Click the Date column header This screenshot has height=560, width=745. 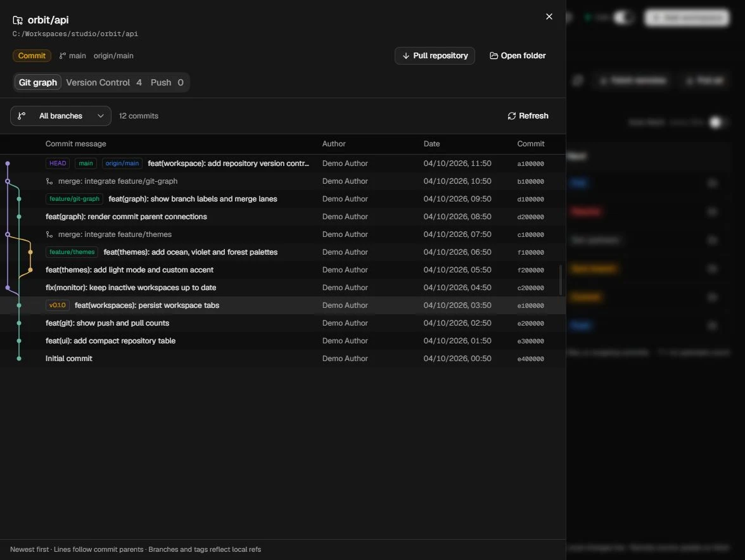(432, 144)
